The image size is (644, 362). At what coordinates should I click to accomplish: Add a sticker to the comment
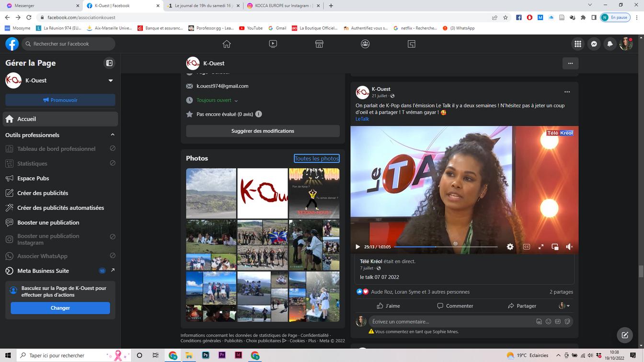pyautogui.click(x=567, y=322)
